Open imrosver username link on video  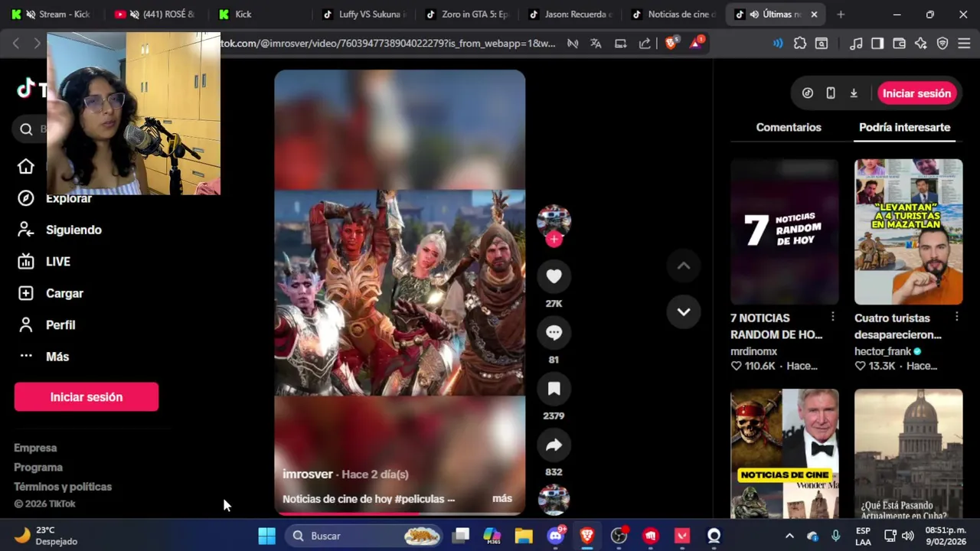click(308, 474)
